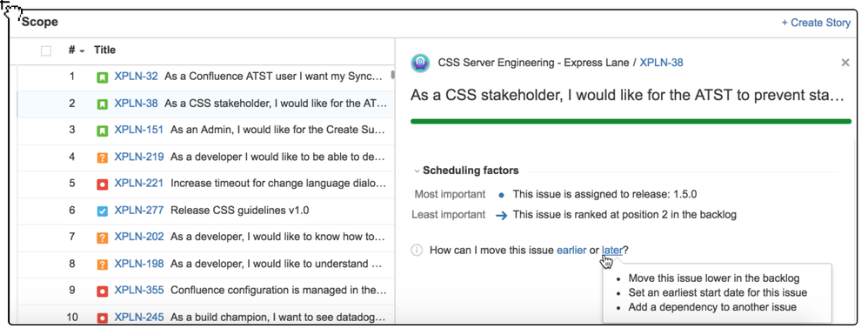Click the blue task checkmark icon for XPLN-277
This screenshot has width=868, height=335.
[102, 211]
